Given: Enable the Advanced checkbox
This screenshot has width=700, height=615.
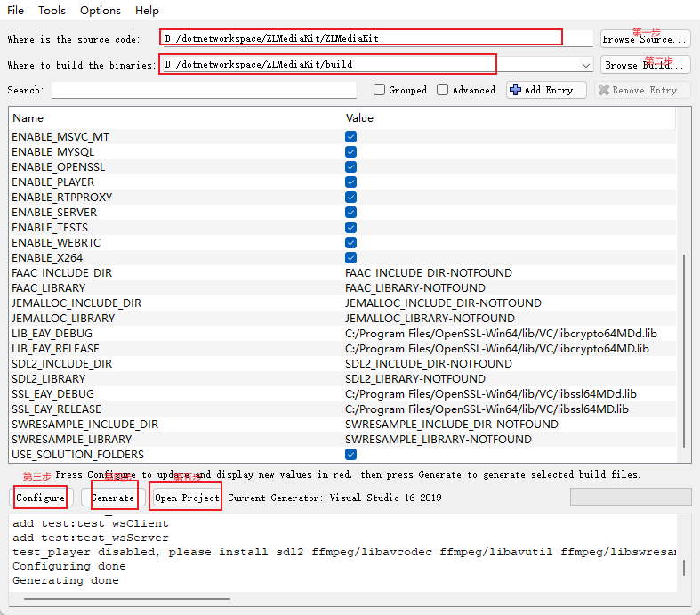Looking at the screenshot, I should [x=442, y=90].
